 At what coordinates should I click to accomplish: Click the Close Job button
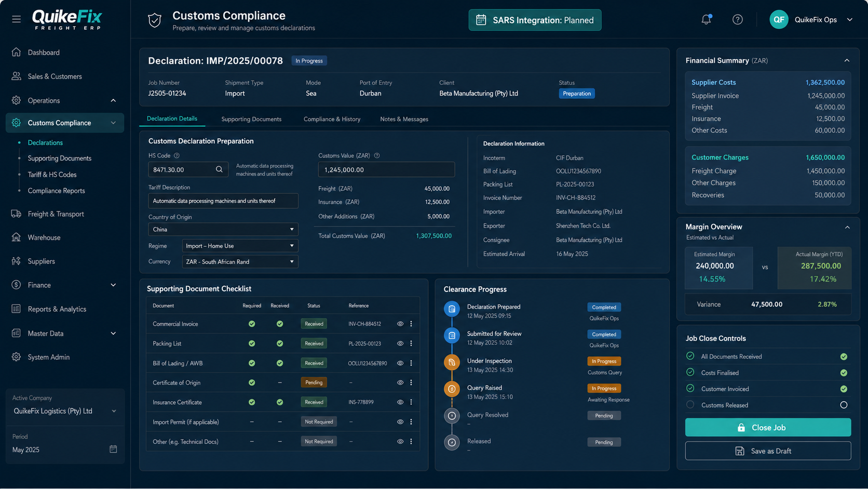pos(768,427)
